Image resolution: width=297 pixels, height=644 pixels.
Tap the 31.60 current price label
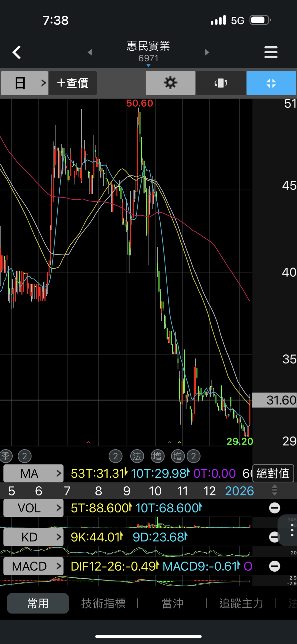[274, 400]
